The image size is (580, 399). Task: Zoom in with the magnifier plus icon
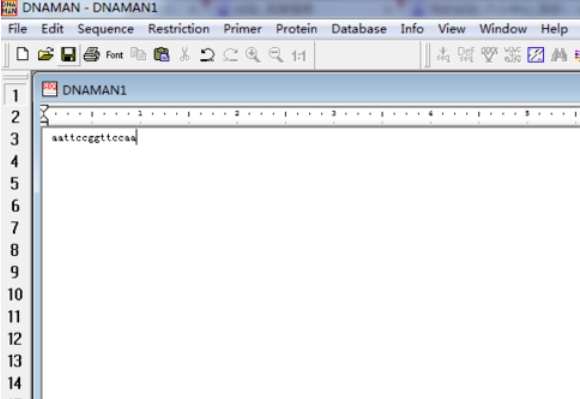tap(253, 55)
